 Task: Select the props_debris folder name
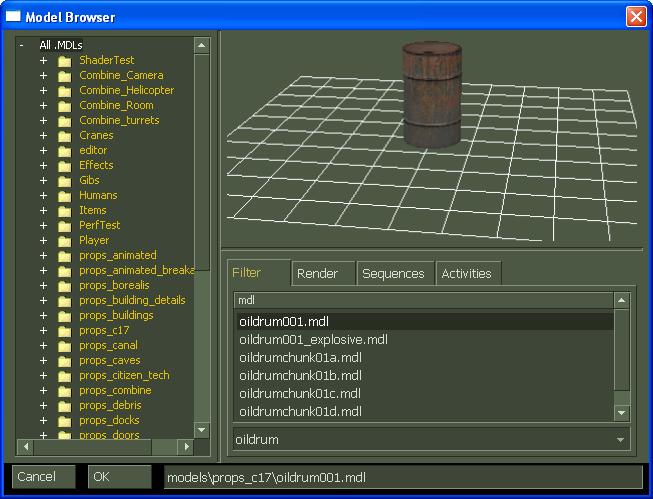pos(110,405)
